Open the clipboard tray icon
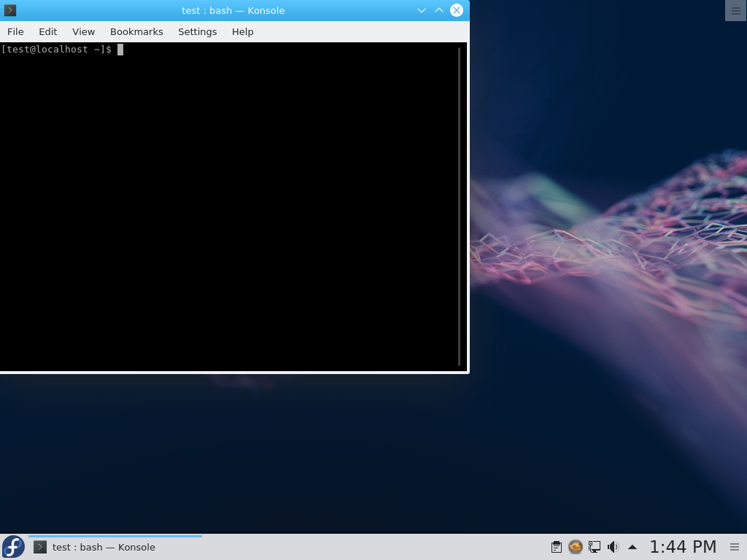The width and height of the screenshot is (747, 560). 556,547
